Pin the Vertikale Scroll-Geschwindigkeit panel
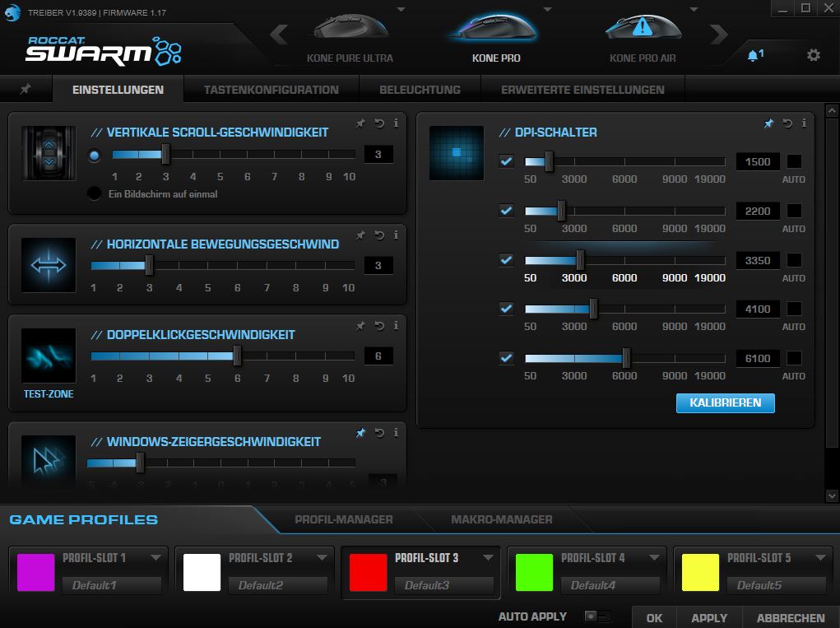 [360, 123]
